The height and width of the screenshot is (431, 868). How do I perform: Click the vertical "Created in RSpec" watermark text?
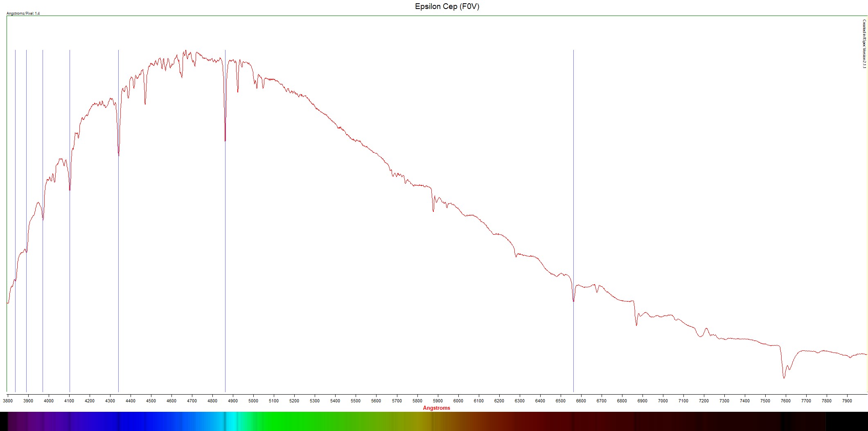point(864,44)
